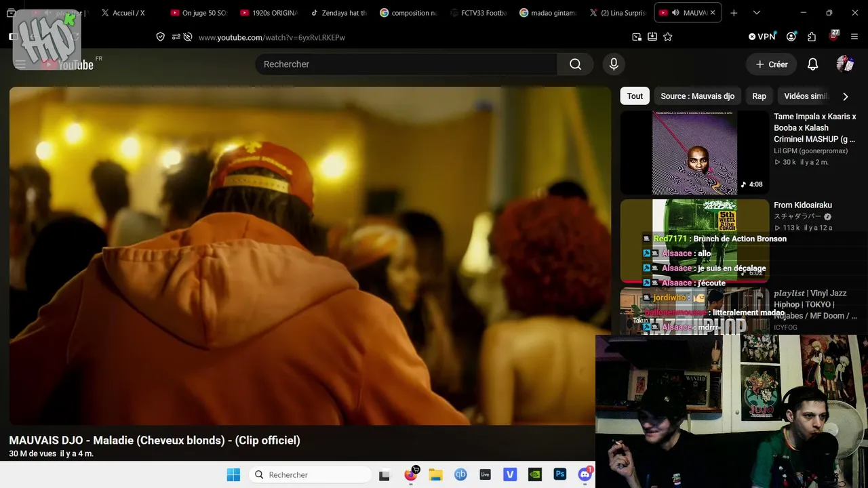Show more filter chips with the right arrow
The image size is (868, 488).
pos(845,96)
